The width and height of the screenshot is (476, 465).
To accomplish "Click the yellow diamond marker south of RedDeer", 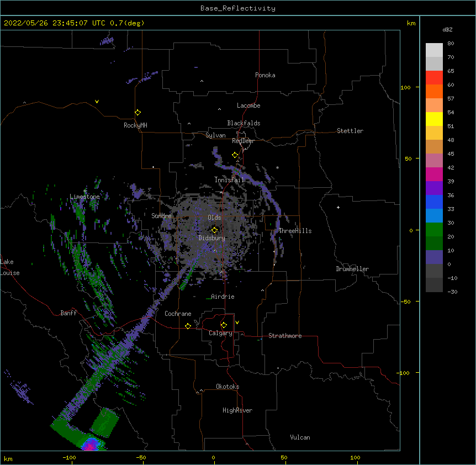I will coord(235,155).
